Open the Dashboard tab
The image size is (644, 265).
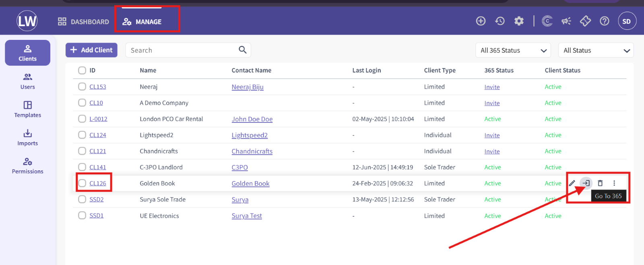tap(83, 22)
